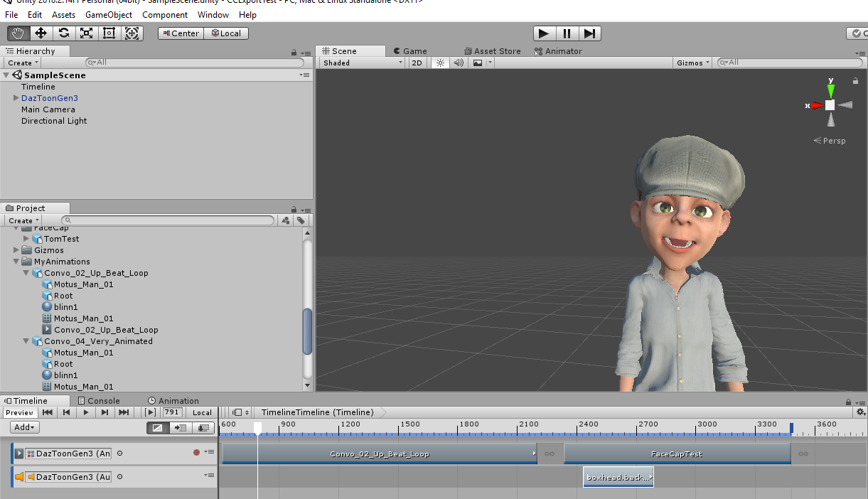
Task: Toggle 2D view mode in the Scene
Action: (417, 63)
